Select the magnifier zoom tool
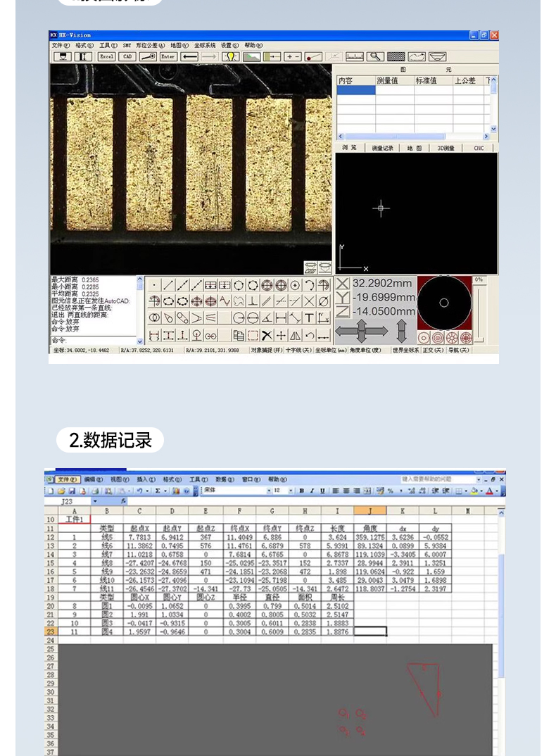The width and height of the screenshot is (556, 756). 376,56
